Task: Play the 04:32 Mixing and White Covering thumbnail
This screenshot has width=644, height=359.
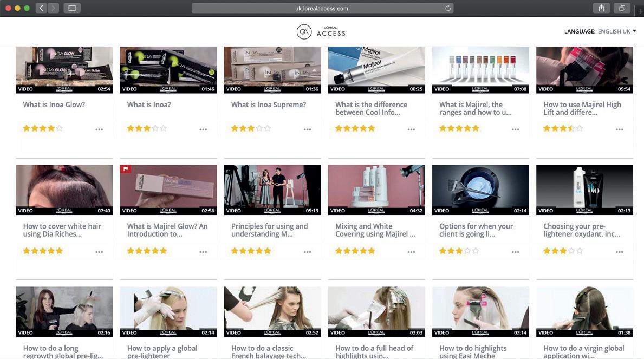Action: (376, 190)
